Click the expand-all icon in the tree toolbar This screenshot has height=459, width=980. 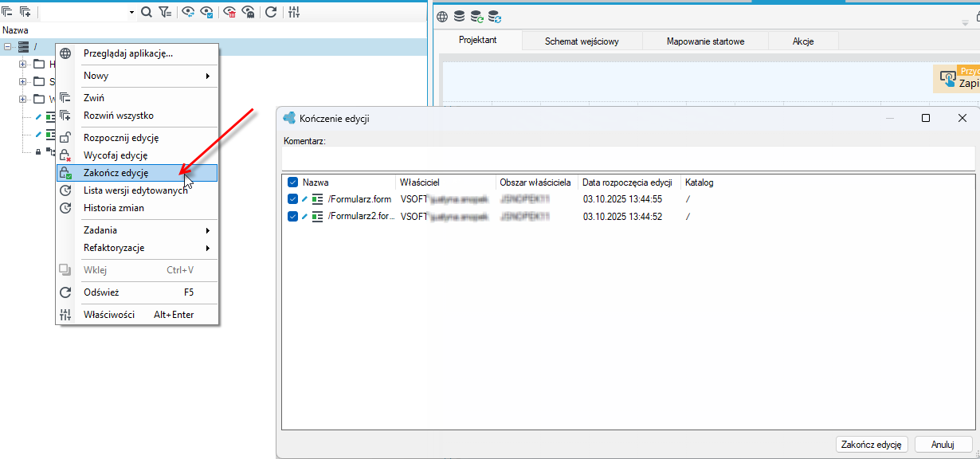(25, 12)
